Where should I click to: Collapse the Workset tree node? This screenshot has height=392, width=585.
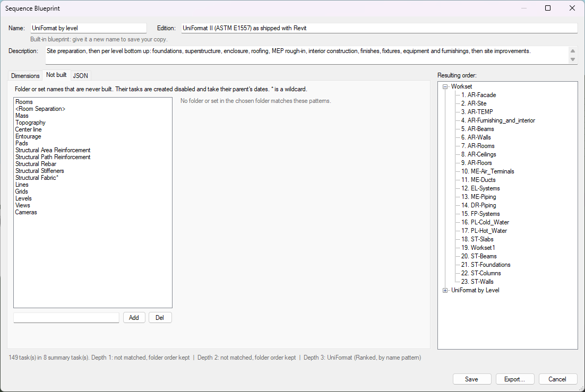point(445,86)
